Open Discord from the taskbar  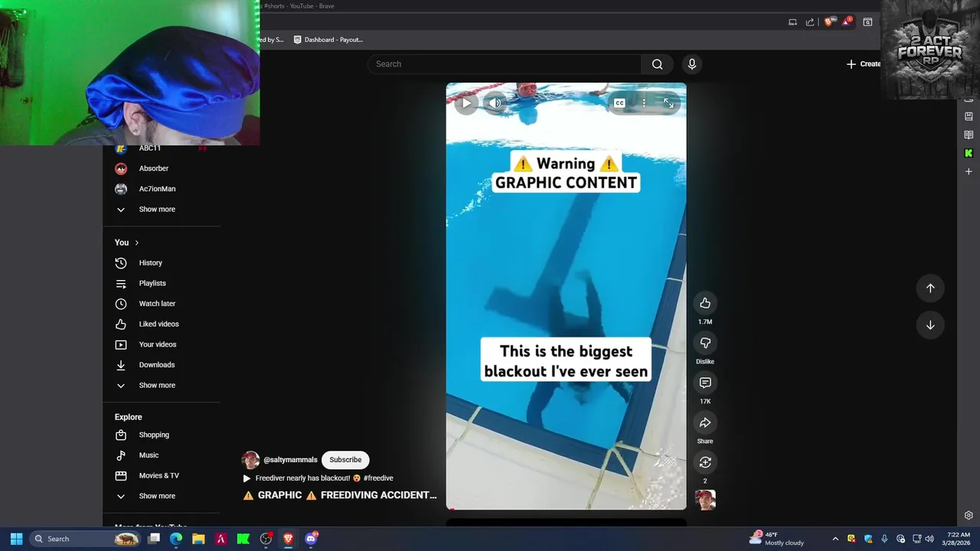pos(311,539)
